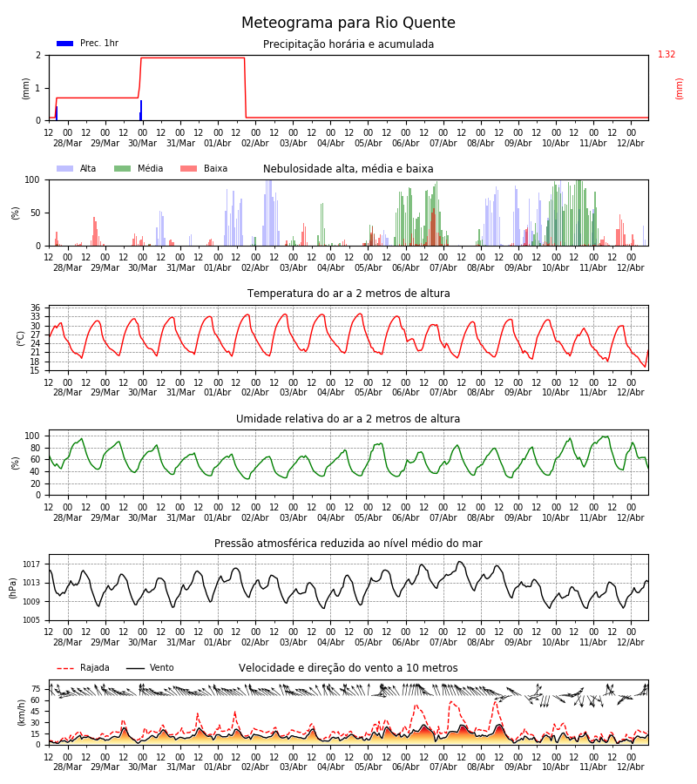Click the red 1.32 accumulated total value
697x784 pixels.
pyautogui.click(x=667, y=55)
